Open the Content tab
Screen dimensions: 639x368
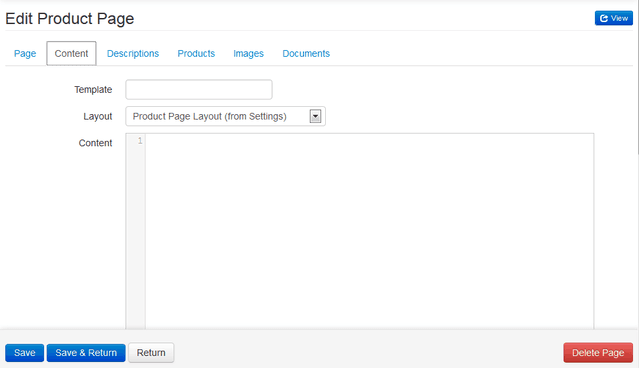(71, 53)
